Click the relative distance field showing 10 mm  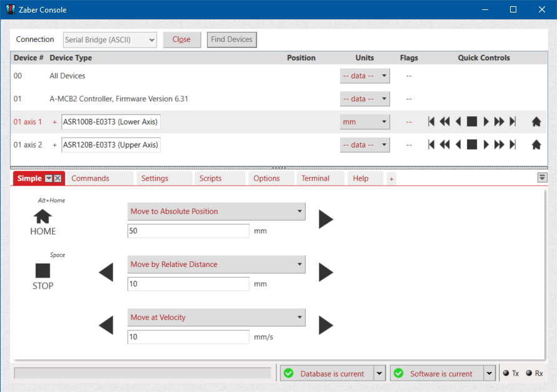(x=188, y=284)
